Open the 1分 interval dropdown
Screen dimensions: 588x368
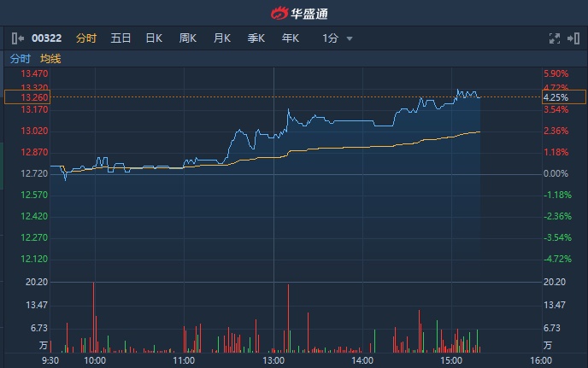tap(337, 38)
